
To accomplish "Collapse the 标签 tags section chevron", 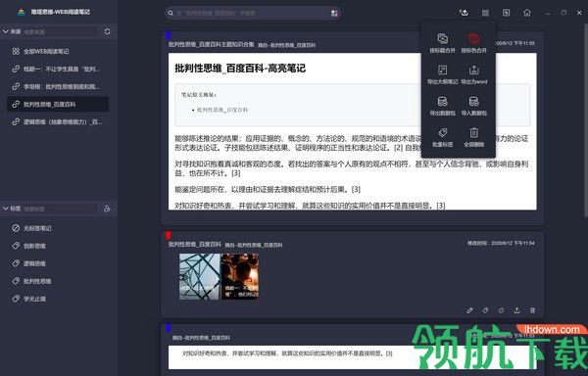I will 5,209.
